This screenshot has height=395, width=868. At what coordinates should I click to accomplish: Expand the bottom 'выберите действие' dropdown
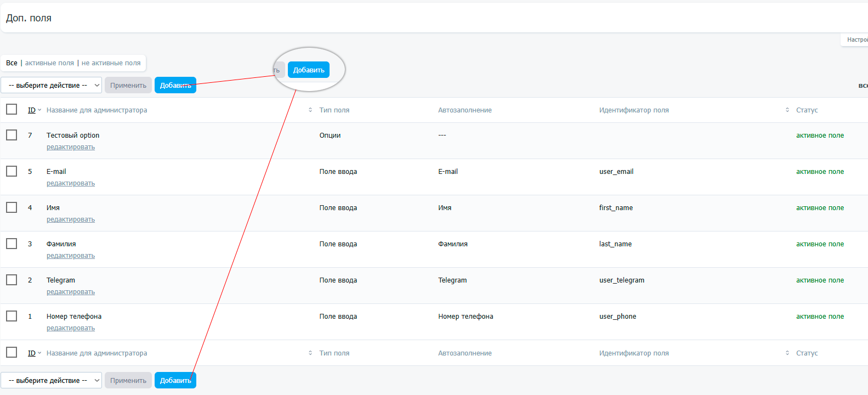coord(51,380)
